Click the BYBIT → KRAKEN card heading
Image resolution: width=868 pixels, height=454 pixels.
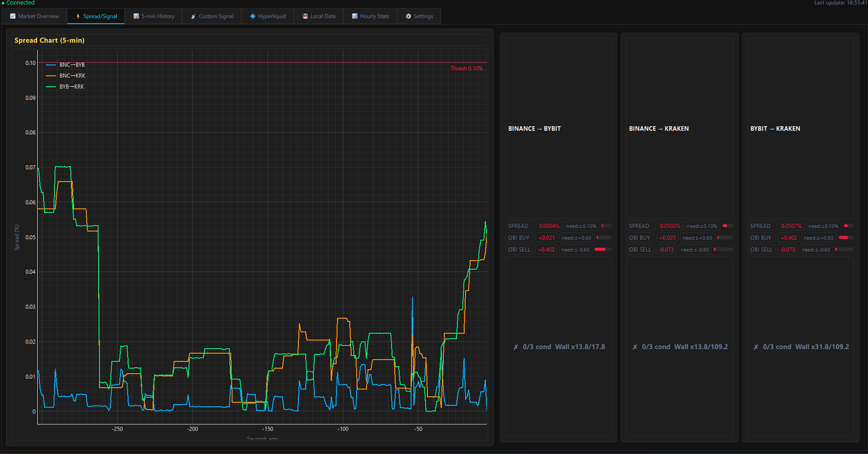[775, 129]
